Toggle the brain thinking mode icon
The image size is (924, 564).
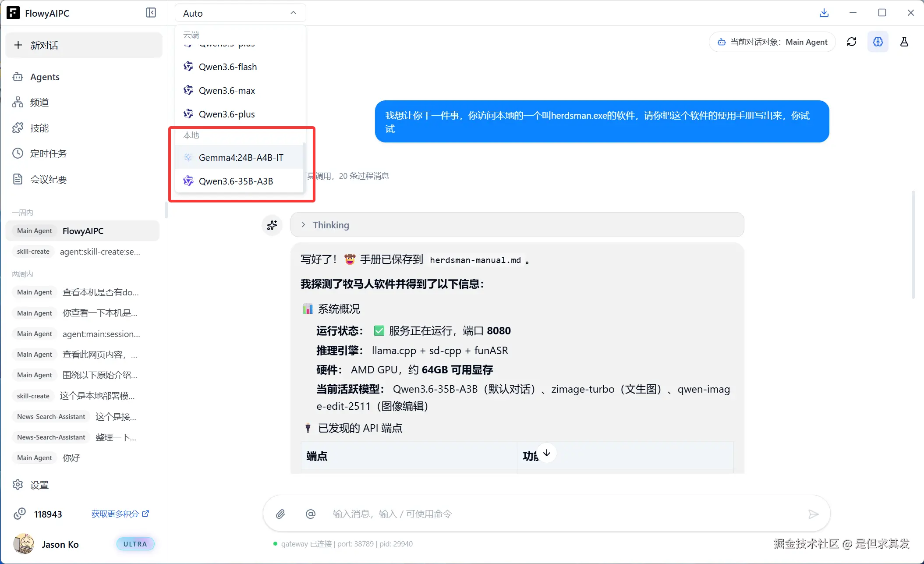point(878,42)
